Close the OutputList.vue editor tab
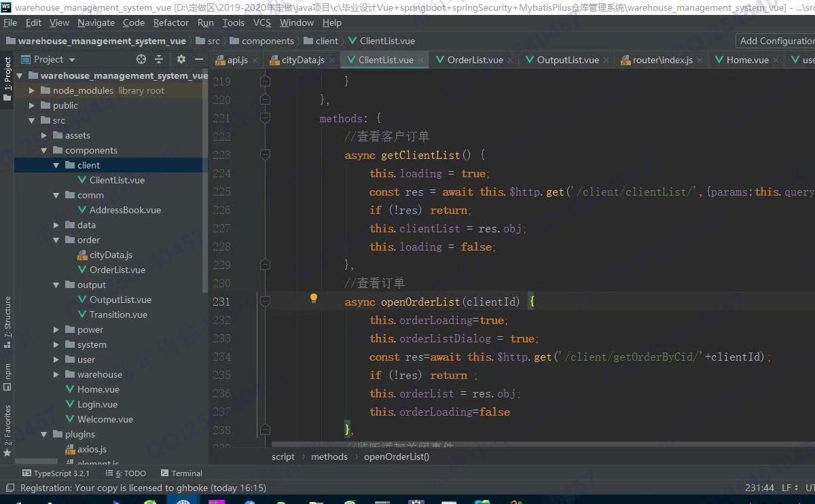815x504 pixels. (x=606, y=60)
